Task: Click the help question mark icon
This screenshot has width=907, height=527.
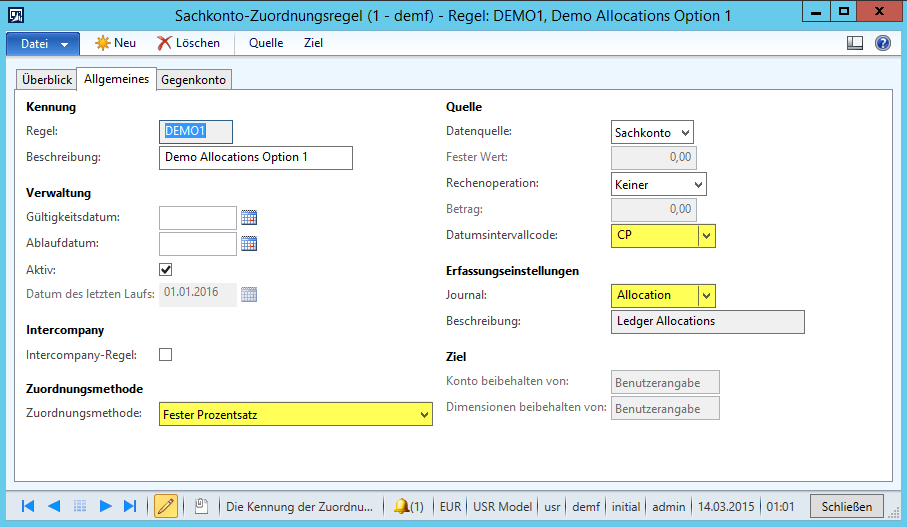Action: coord(882,43)
